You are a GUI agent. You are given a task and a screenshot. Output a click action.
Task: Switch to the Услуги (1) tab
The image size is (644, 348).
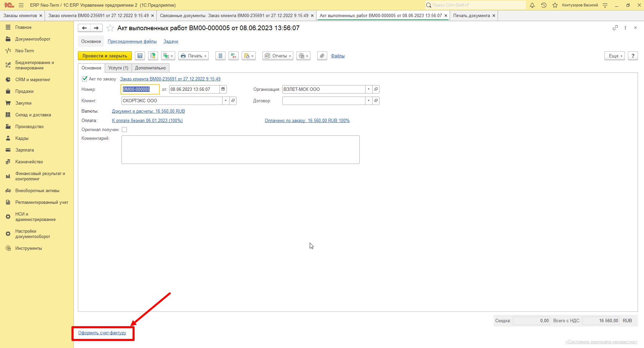[x=118, y=68]
